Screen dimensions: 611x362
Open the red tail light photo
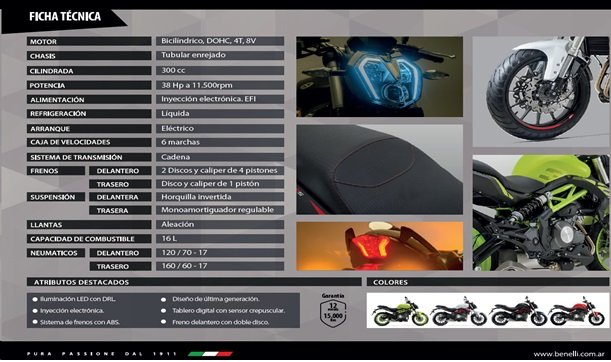point(380,246)
